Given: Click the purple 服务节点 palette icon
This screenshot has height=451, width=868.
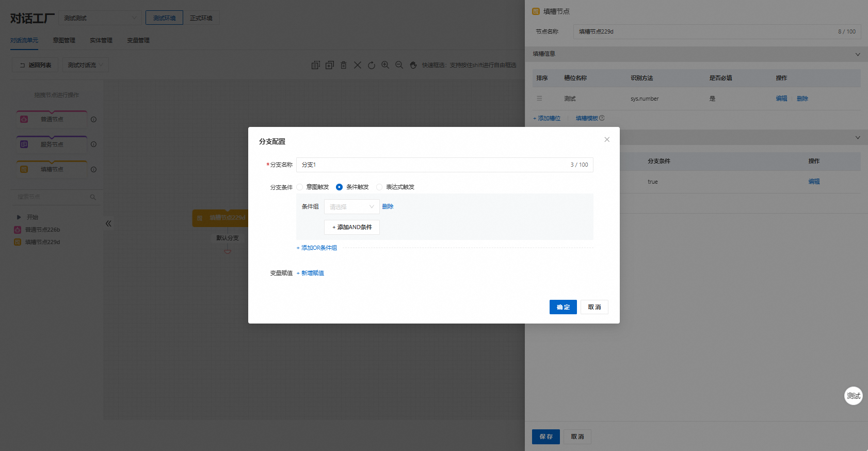Looking at the screenshot, I should click(24, 144).
